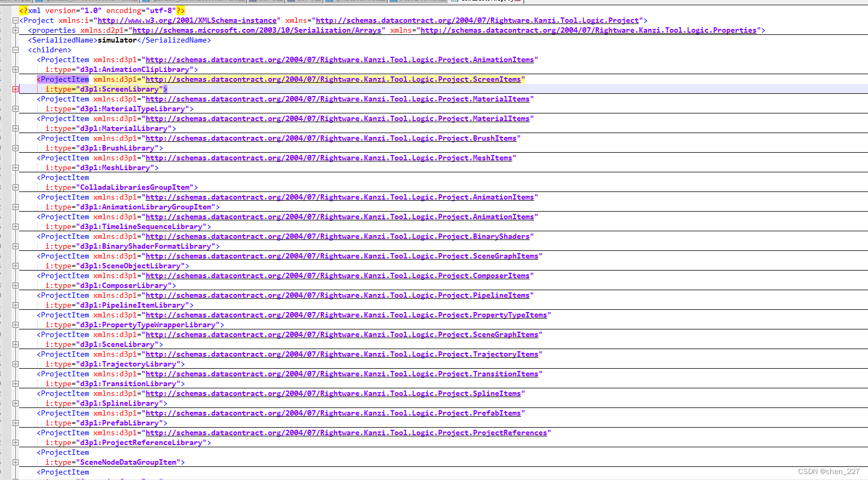Expand the PrefabLibrary fold marker

15,423
